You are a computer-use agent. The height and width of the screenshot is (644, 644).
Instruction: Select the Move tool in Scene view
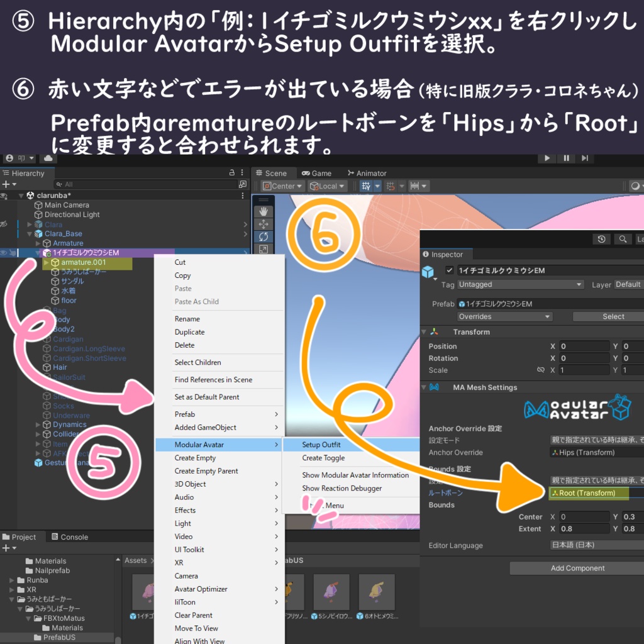click(264, 225)
